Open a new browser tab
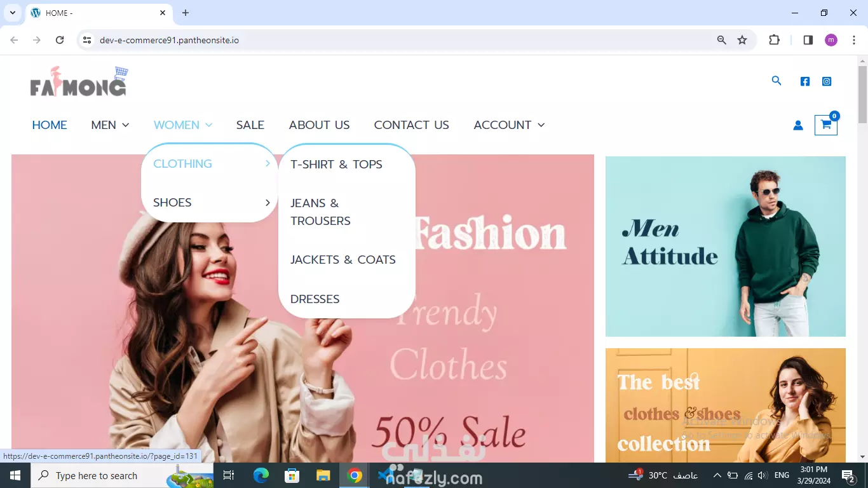868x488 pixels. point(186,13)
